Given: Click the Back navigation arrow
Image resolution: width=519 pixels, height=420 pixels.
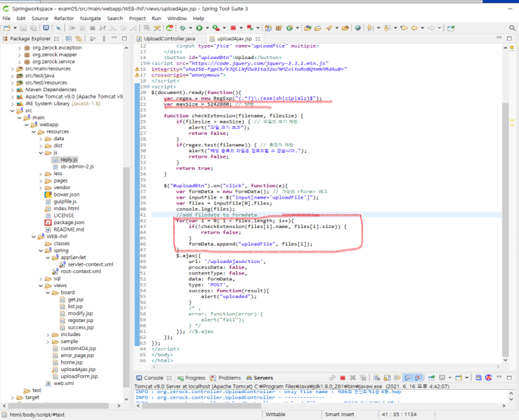Looking at the screenshot, I should [x=414, y=28].
